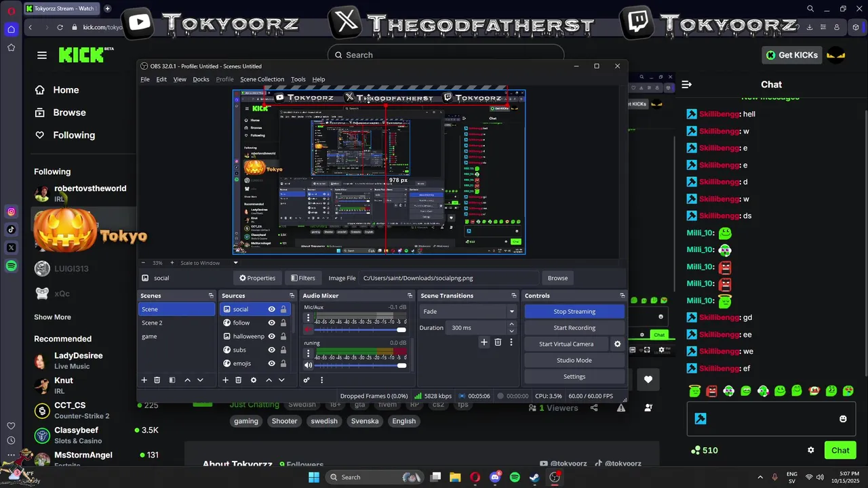Open Kick chat settings gear
The height and width of the screenshot is (488, 868).
point(810,450)
